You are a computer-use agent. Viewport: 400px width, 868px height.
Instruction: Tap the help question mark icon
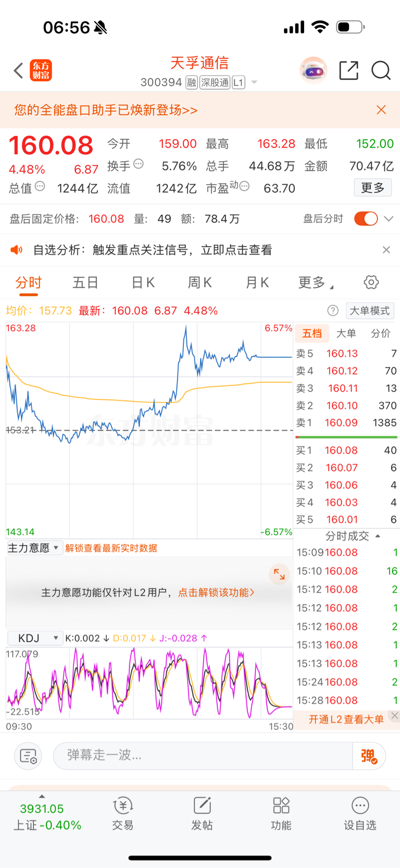point(333,311)
